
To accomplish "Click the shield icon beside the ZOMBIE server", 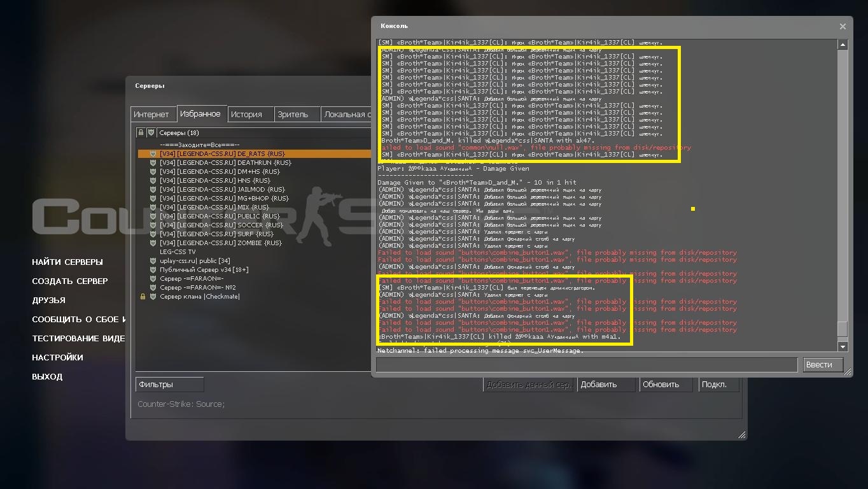I will (153, 243).
